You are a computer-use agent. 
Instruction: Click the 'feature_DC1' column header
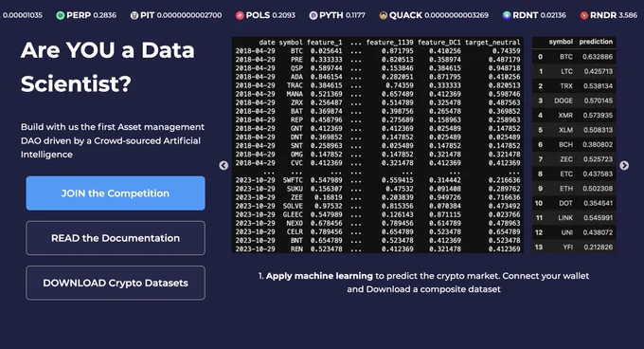coord(439,43)
